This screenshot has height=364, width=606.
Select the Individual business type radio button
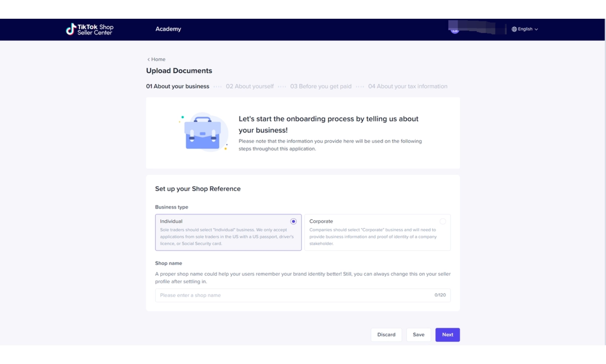pos(293,221)
